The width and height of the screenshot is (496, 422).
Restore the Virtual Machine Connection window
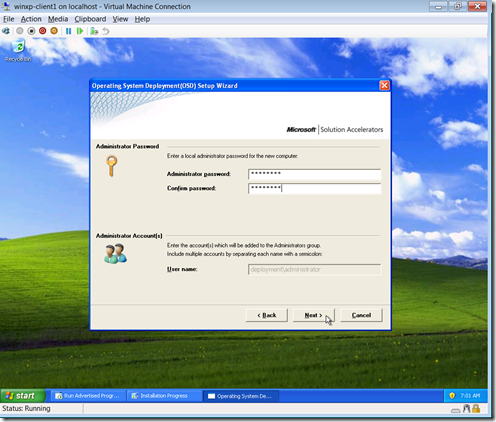458,7
